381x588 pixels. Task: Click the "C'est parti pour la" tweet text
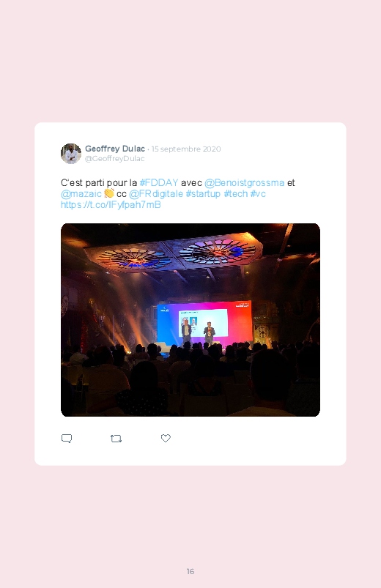tap(99, 182)
